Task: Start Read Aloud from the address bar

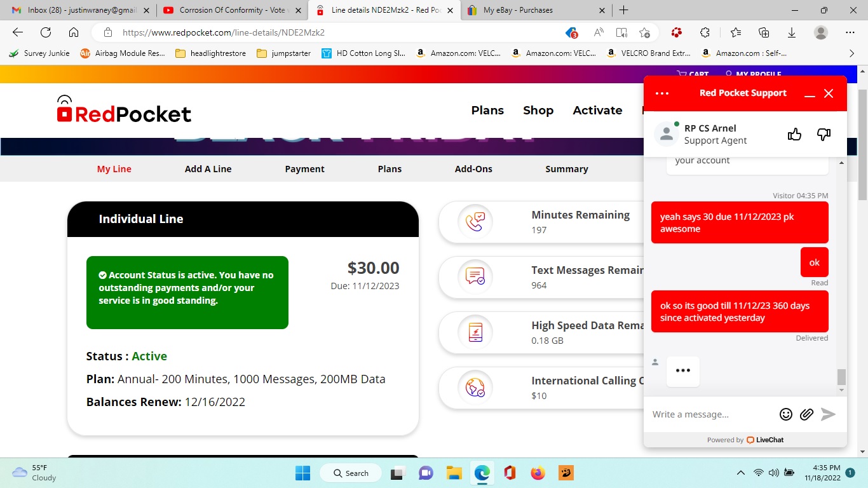Action: coord(599,32)
